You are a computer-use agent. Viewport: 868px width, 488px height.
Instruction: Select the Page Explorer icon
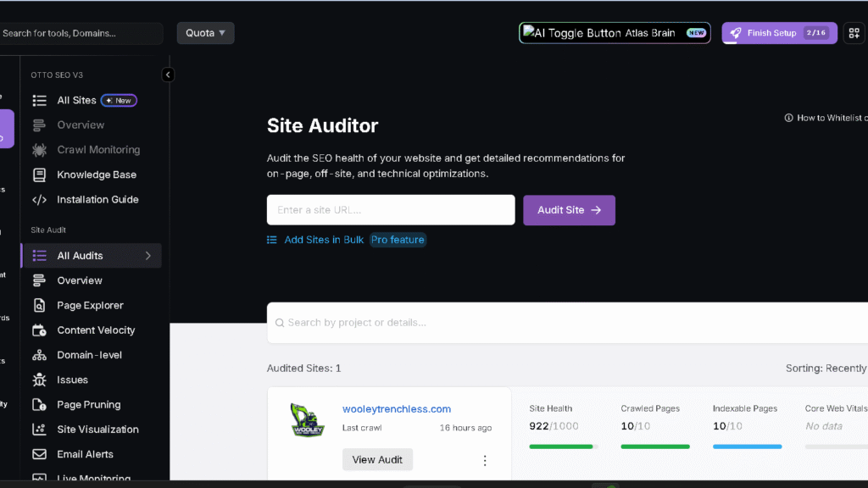coord(39,305)
